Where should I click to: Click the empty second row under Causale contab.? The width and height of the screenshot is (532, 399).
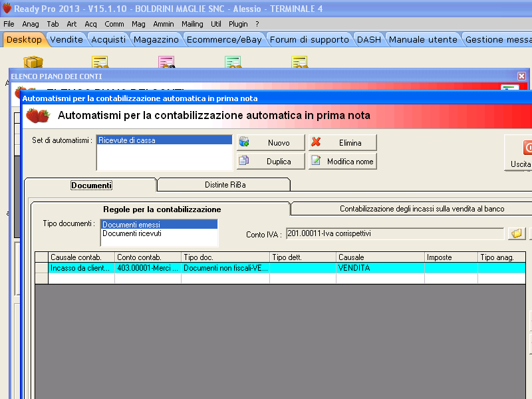click(81, 278)
